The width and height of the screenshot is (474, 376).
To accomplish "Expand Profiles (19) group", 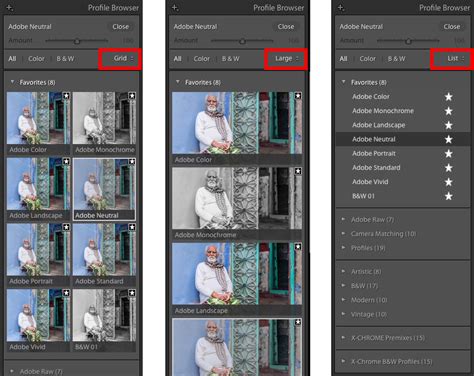I will point(343,248).
